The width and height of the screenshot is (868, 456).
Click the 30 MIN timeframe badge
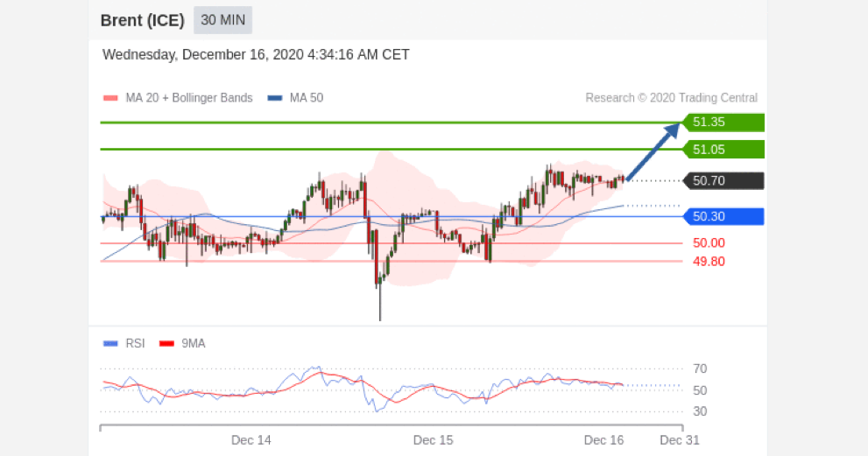click(222, 20)
